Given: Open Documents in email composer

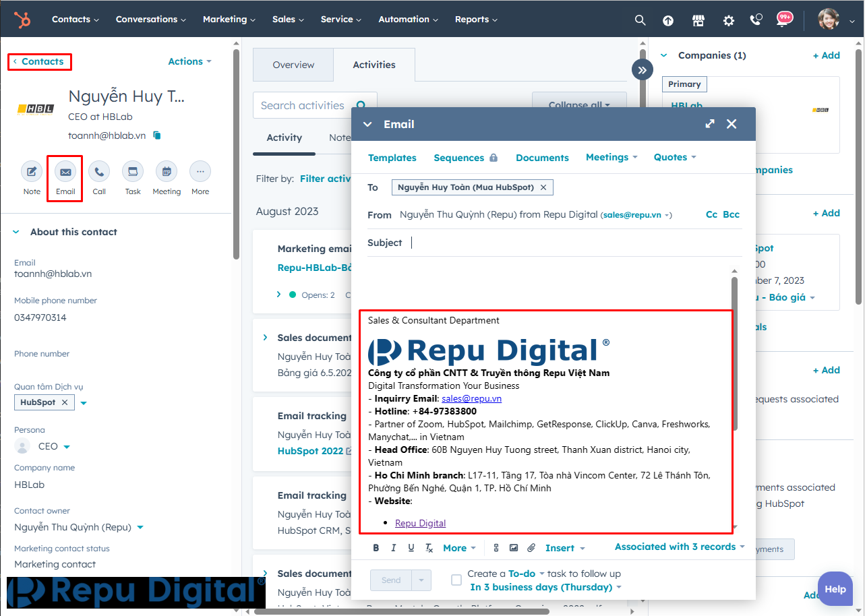Looking at the screenshot, I should pos(542,158).
